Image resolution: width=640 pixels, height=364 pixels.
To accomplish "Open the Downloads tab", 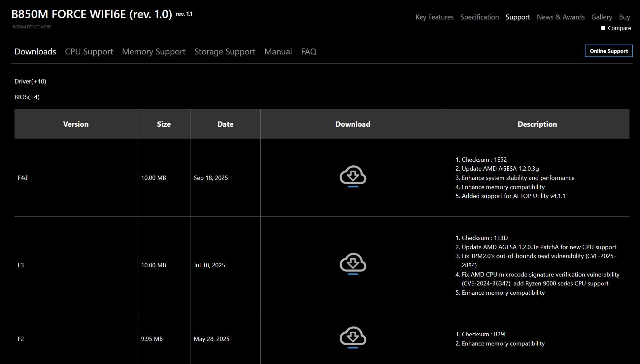I will 35,51.
